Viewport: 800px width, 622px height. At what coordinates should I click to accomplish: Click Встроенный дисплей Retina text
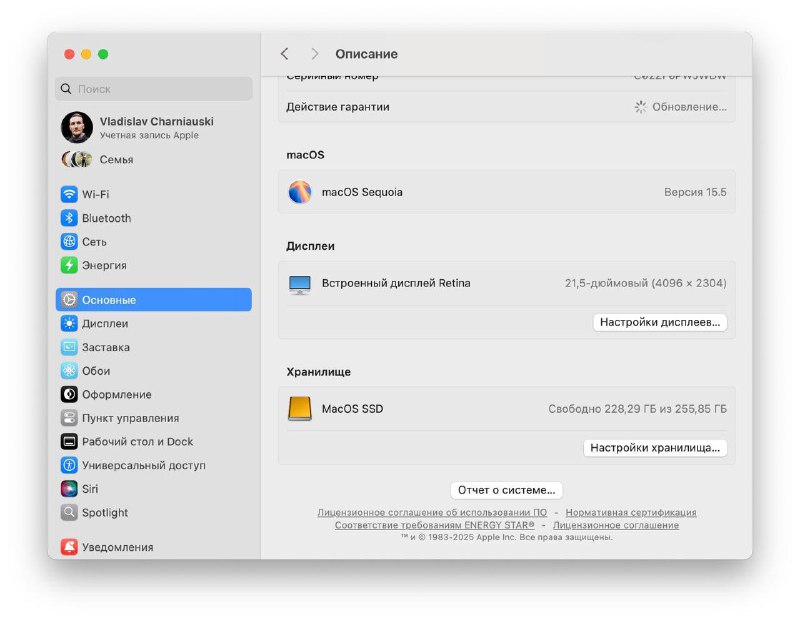click(x=396, y=283)
